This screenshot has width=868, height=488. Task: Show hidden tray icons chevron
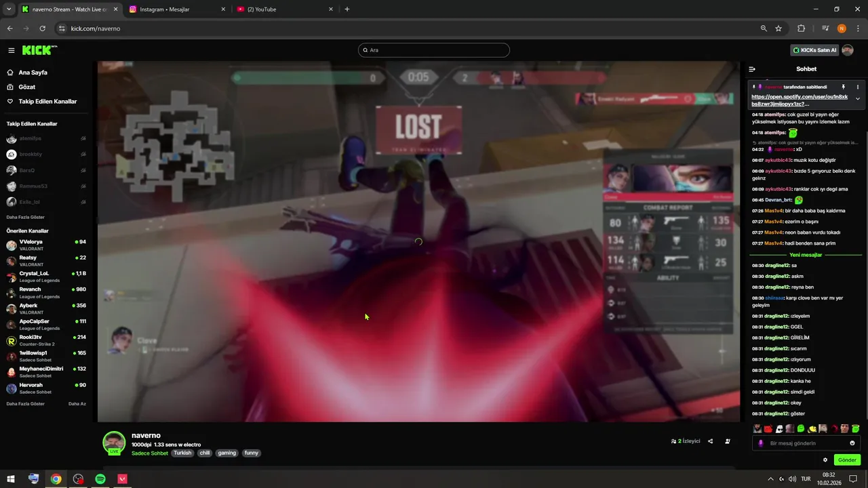tap(770, 479)
